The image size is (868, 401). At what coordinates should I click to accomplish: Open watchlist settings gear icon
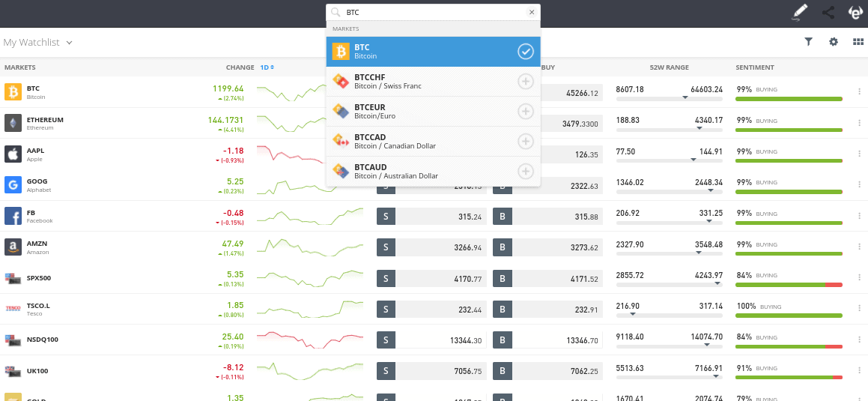833,41
